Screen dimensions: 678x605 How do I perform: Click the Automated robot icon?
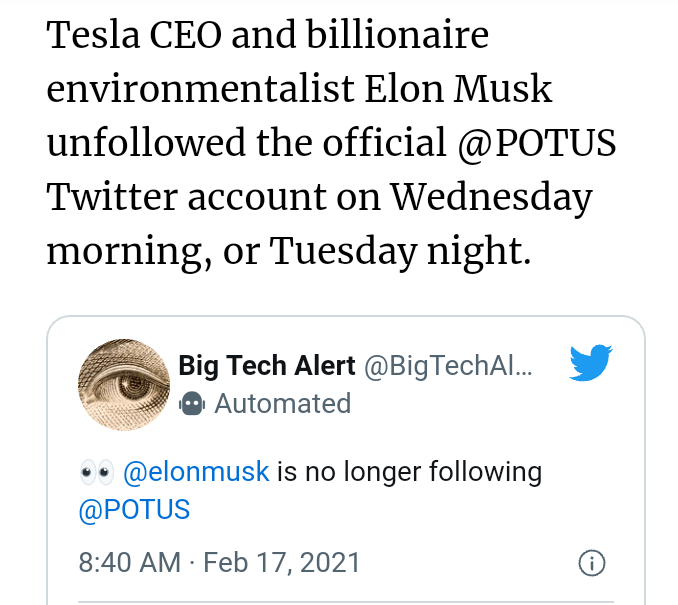tap(191, 403)
